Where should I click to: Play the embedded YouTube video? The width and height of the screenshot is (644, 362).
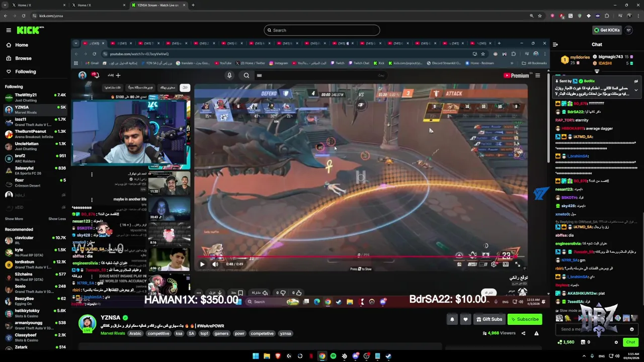pos(202,264)
